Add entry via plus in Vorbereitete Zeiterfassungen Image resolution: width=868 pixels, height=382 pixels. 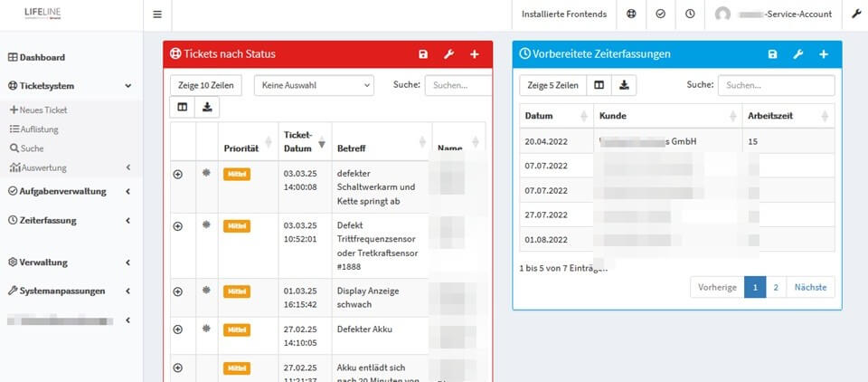coord(824,53)
